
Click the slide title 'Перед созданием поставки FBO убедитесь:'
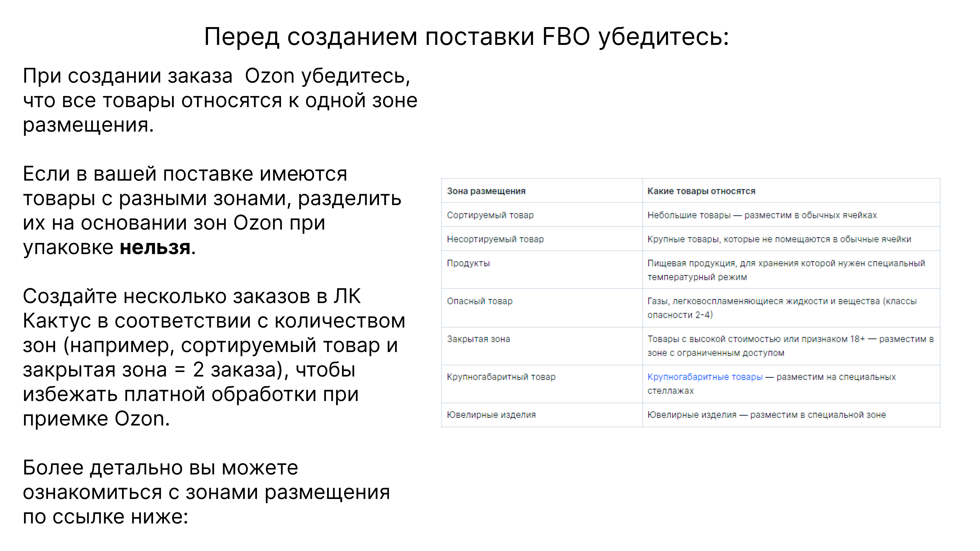pyautogui.click(x=467, y=37)
